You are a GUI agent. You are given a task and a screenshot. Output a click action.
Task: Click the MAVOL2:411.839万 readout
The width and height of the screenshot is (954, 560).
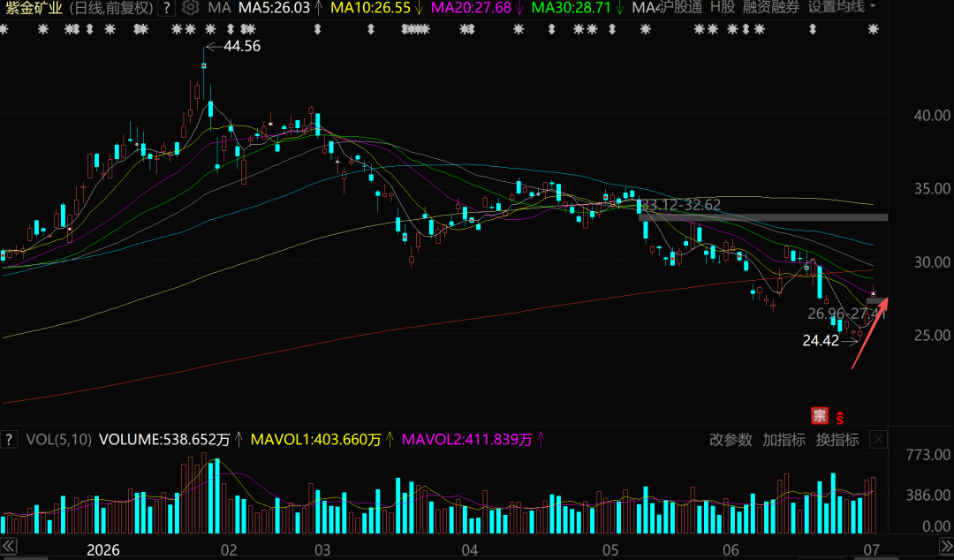(467, 440)
